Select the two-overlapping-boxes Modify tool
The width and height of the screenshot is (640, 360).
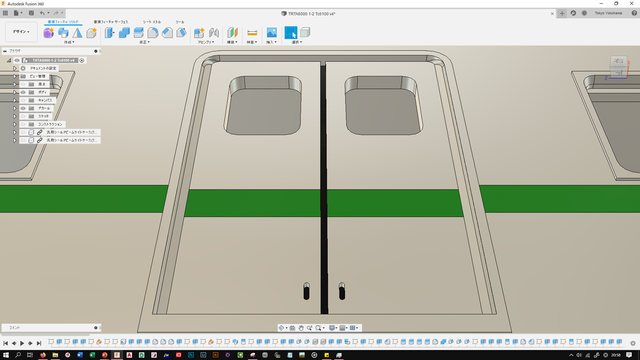click(x=124, y=33)
